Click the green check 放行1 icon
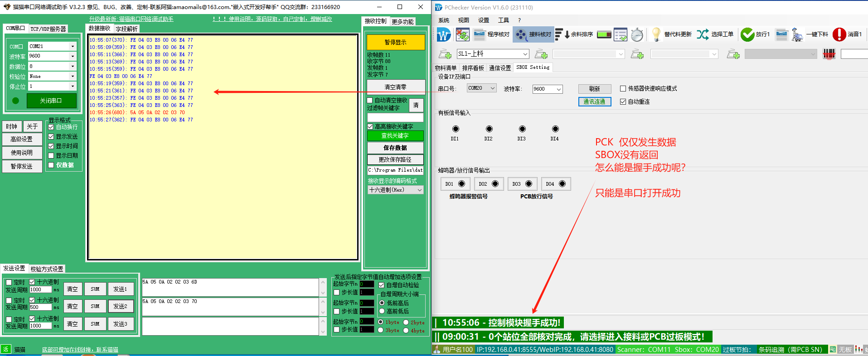The height and width of the screenshot is (356, 868). click(x=747, y=34)
